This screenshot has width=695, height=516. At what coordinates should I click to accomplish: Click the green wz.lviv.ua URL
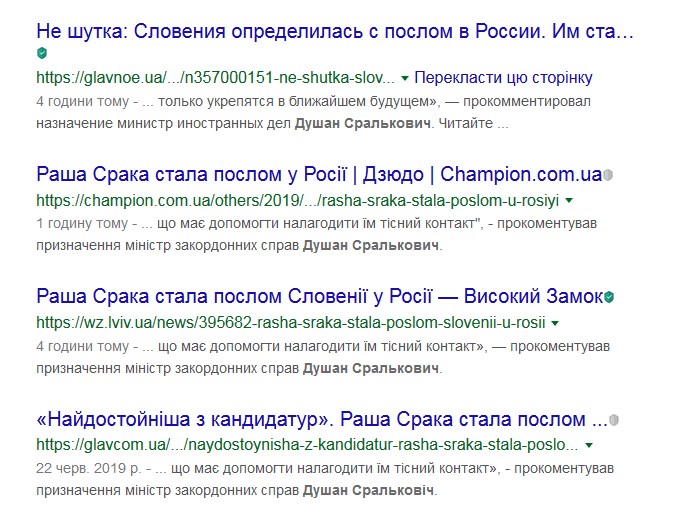click(289, 323)
